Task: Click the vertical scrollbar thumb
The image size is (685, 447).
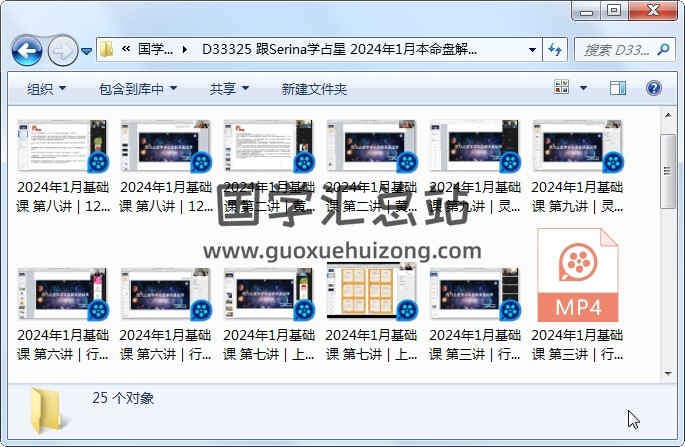Action: coord(668,171)
